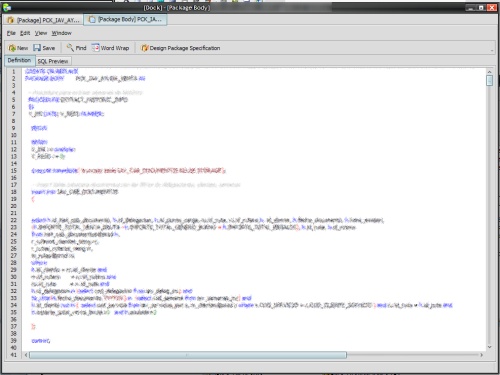
Task: Click the horizontal scrollbar right arrow
Action: point(482,355)
